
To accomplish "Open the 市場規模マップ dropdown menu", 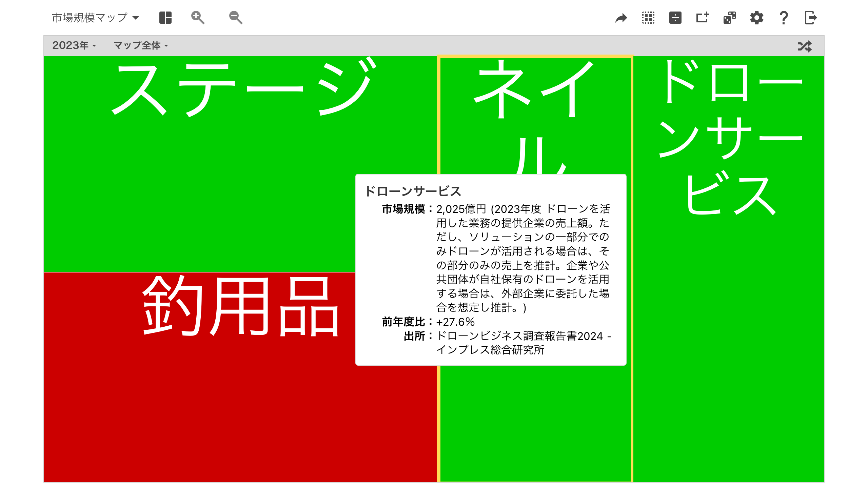I will [x=95, y=18].
